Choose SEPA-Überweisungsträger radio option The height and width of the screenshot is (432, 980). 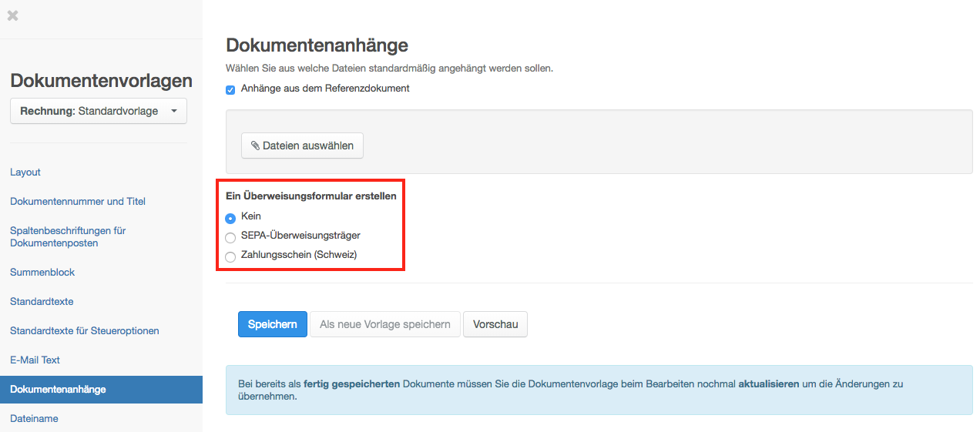[x=230, y=237]
